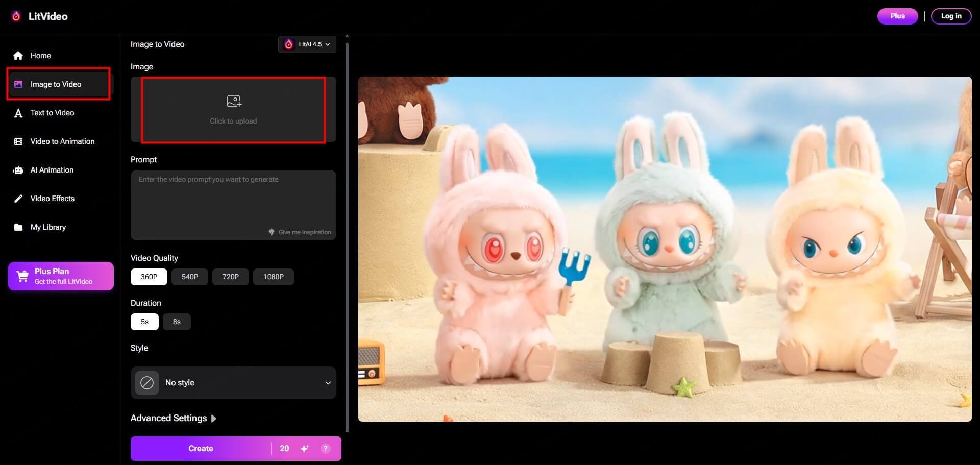The image size is (980, 465).
Task: Click the Home house icon
Action: point(18,56)
